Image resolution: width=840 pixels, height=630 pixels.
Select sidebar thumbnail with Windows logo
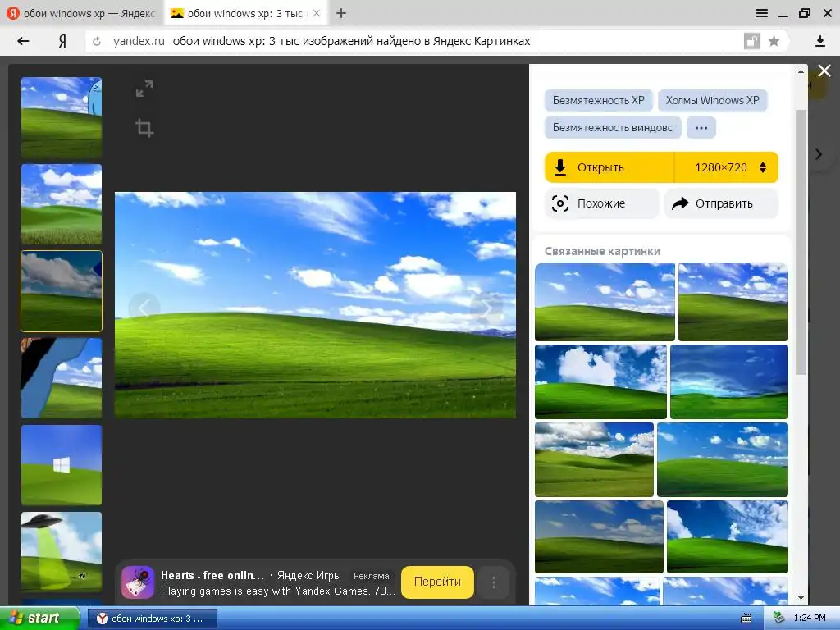pyautogui.click(x=62, y=464)
